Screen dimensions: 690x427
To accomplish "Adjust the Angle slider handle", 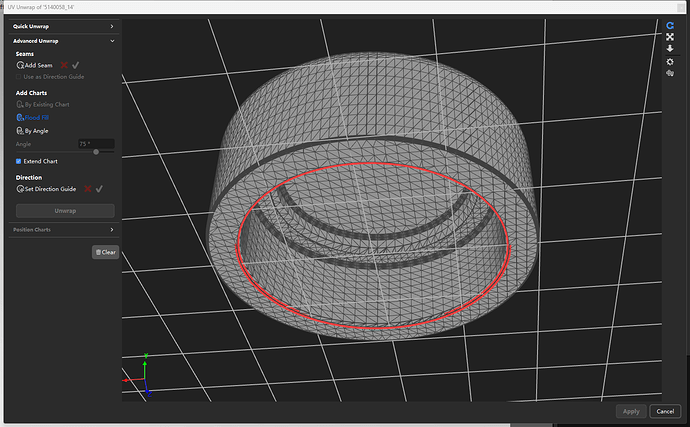I will point(96,152).
